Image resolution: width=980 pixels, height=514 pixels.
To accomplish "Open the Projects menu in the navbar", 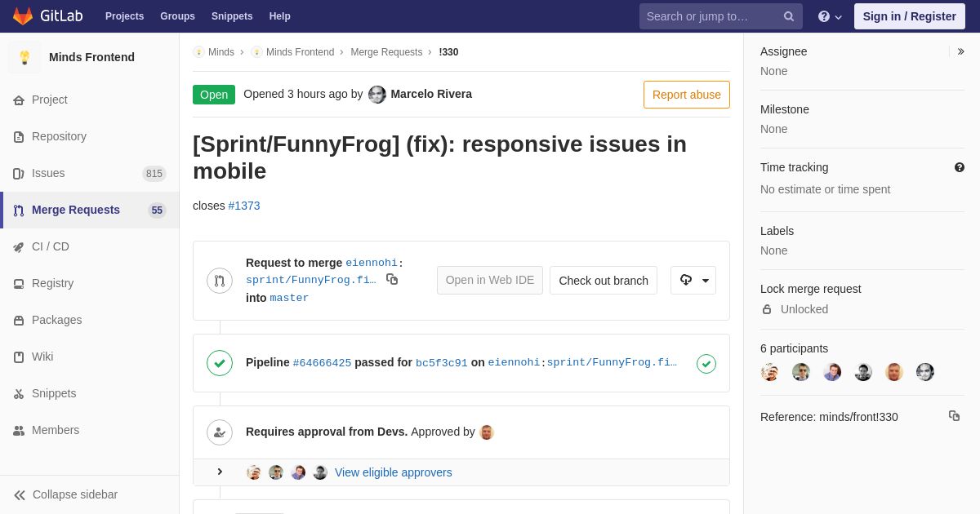I will point(124,16).
